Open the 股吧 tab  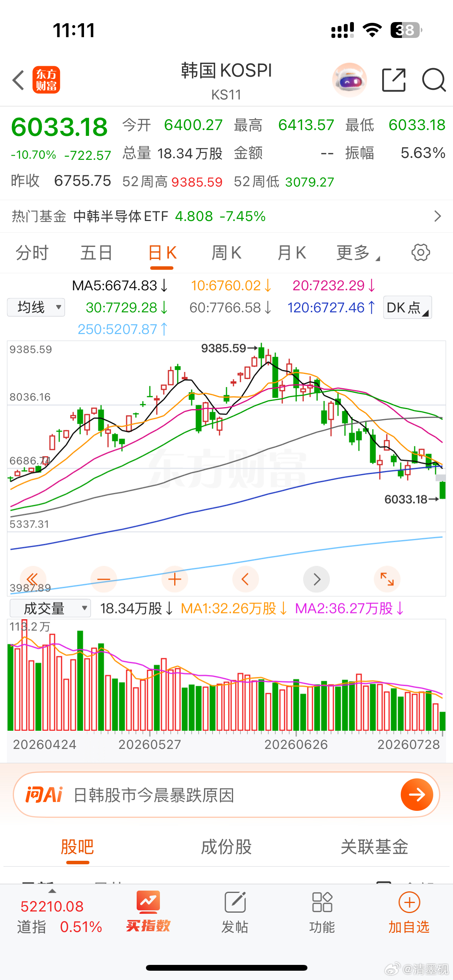(77, 846)
